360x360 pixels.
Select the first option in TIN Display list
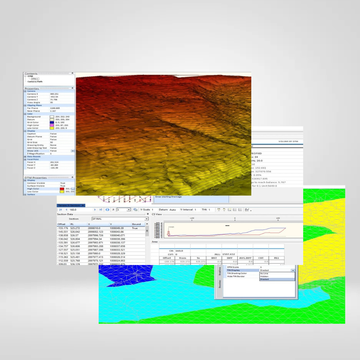click(x=277, y=273)
